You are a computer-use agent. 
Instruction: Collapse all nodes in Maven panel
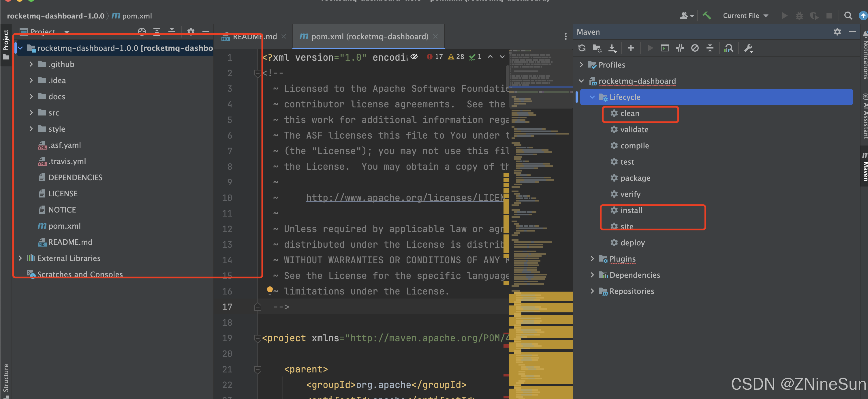click(710, 48)
